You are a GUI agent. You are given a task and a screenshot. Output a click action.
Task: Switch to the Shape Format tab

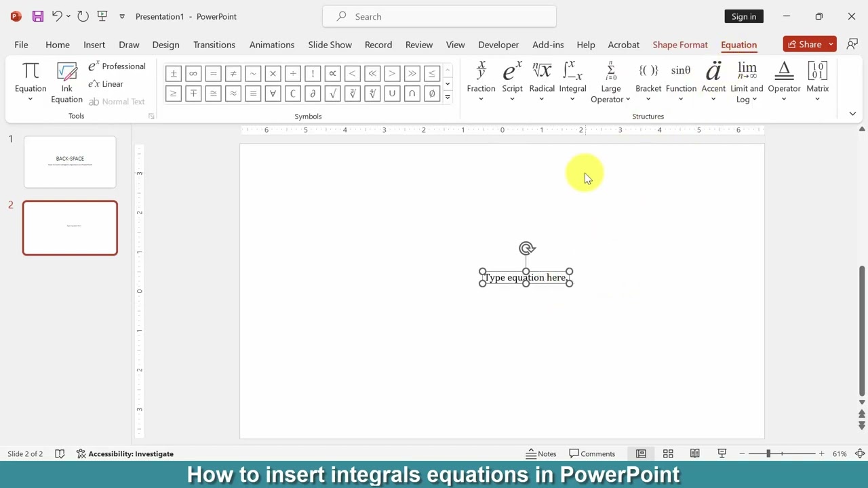pos(680,45)
